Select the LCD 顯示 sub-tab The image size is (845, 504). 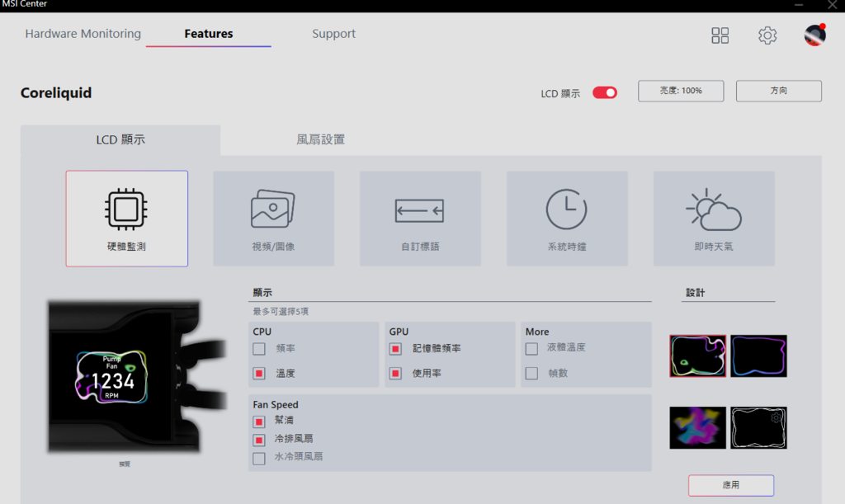[x=120, y=140]
